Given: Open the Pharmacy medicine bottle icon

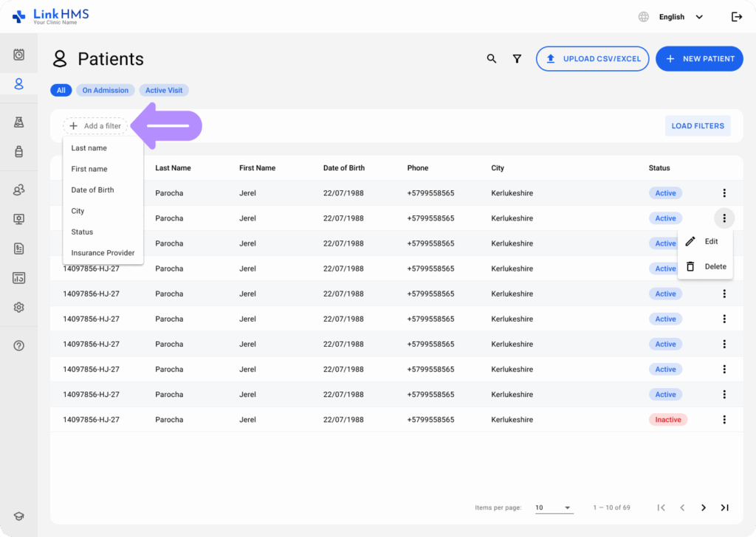Looking at the screenshot, I should click(x=20, y=152).
